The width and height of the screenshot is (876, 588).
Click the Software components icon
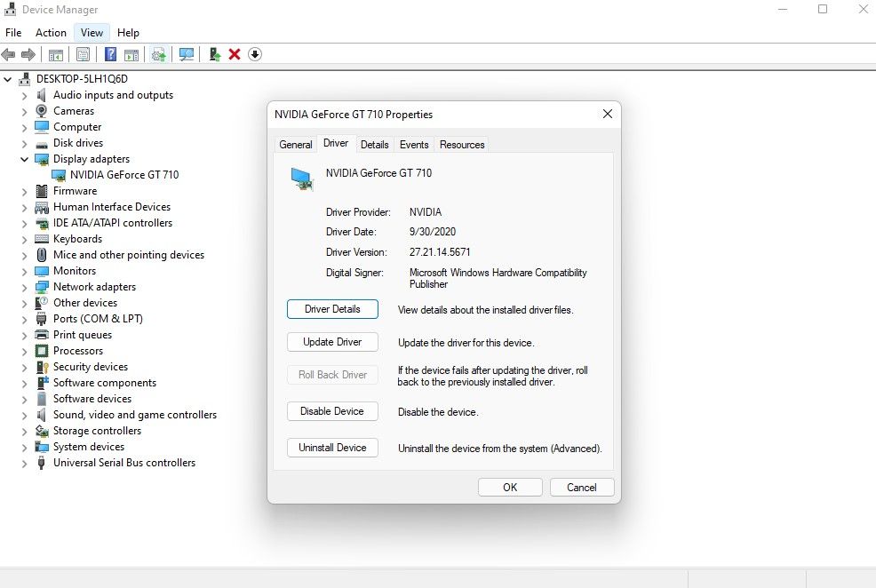pos(42,383)
